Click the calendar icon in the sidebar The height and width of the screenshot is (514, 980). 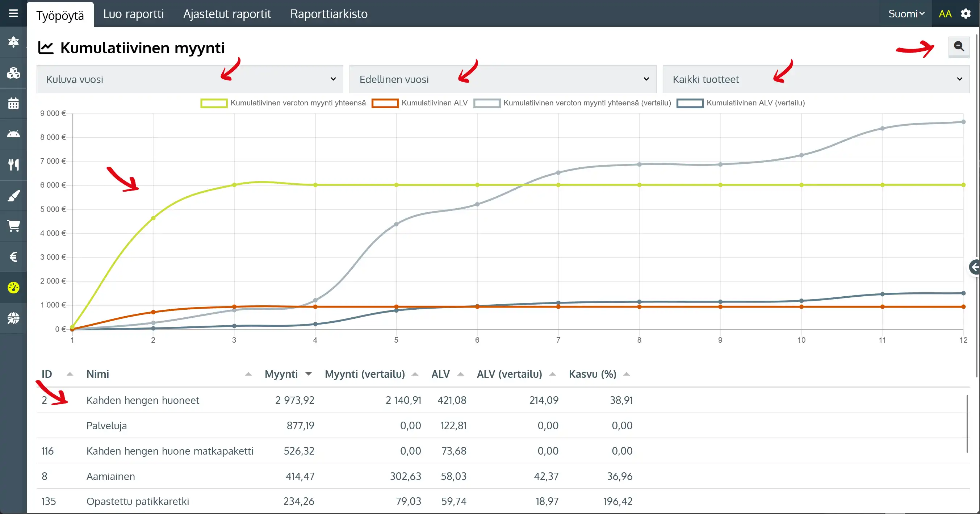coord(13,104)
